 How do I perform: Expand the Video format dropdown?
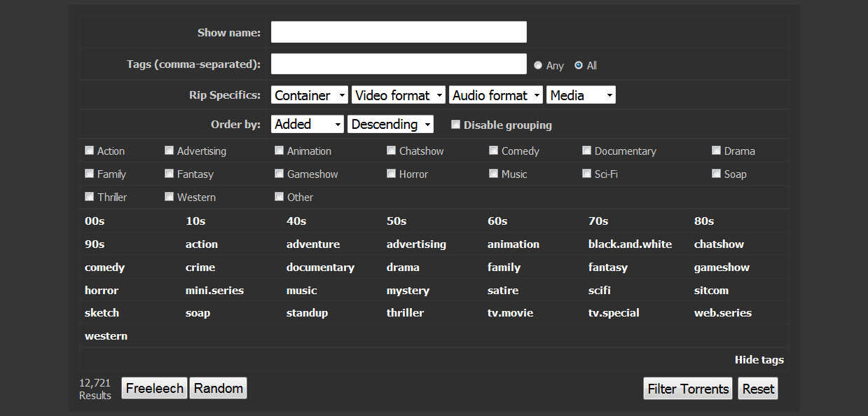click(398, 95)
